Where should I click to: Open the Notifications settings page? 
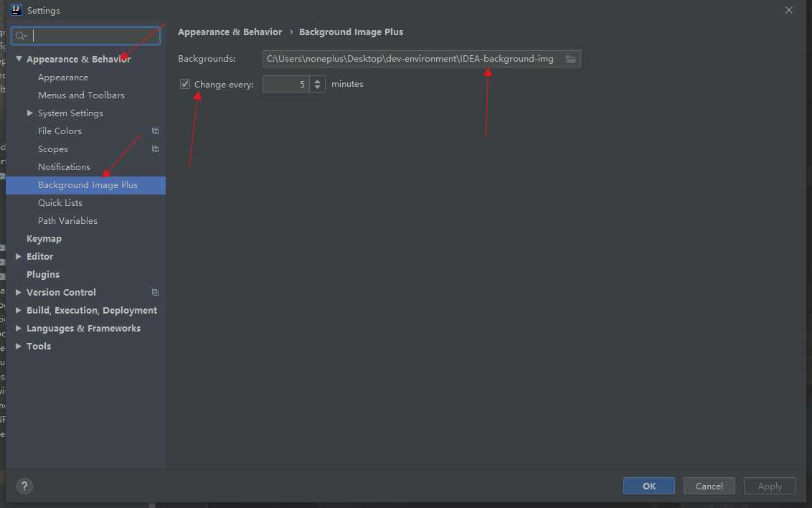(x=64, y=166)
